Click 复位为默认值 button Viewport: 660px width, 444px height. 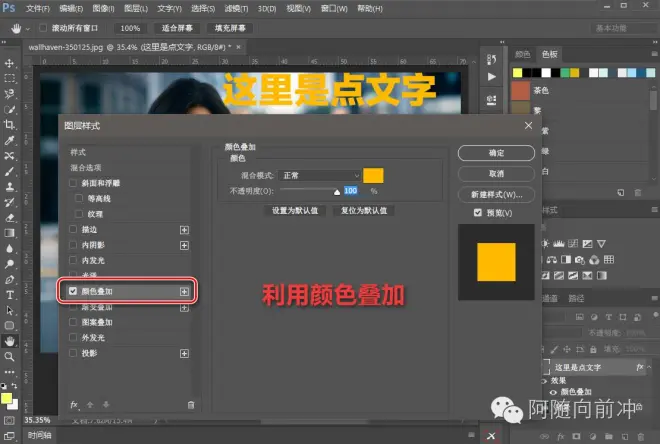pyautogui.click(x=364, y=210)
